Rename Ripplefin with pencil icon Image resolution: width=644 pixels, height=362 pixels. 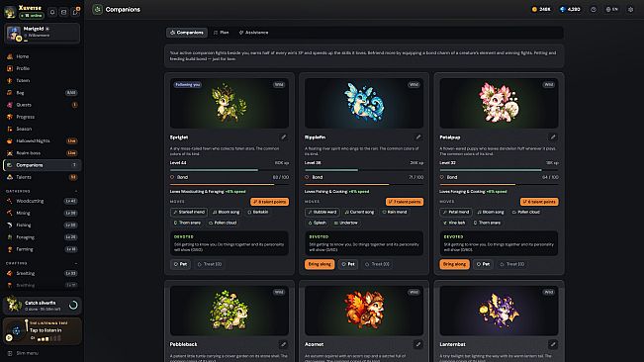pyautogui.click(x=418, y=137)
